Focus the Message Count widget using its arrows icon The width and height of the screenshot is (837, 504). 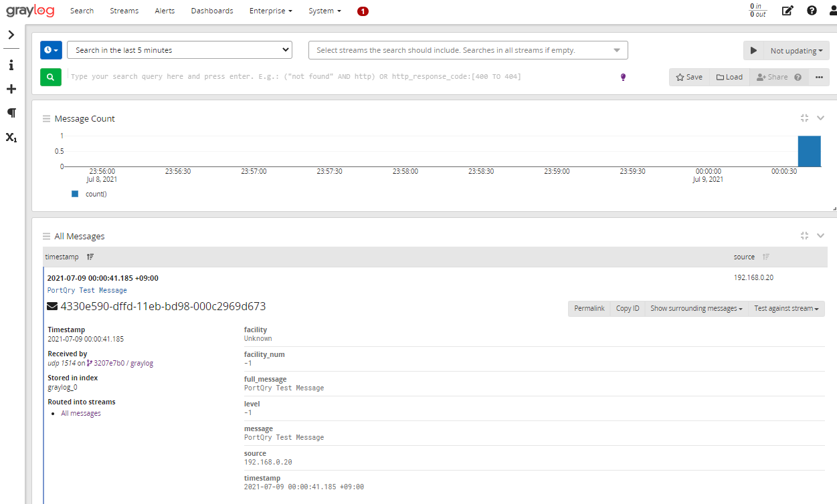pyautogui.click(x=804, y=118)
